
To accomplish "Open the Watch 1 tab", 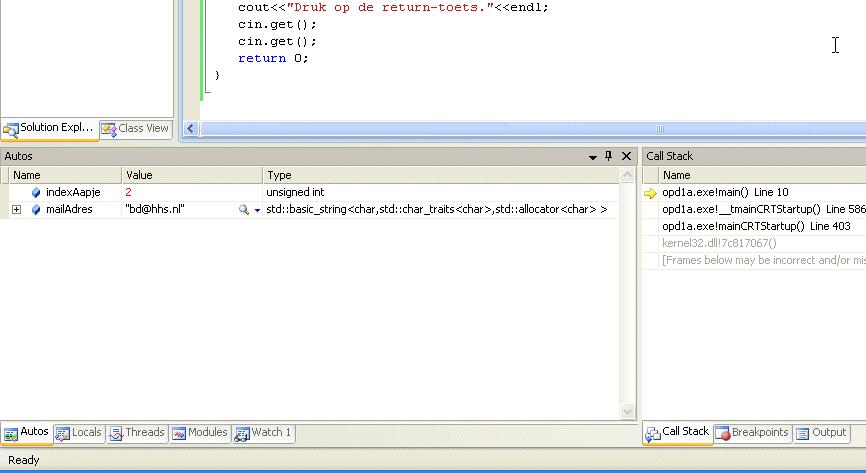I will point(263,433).
